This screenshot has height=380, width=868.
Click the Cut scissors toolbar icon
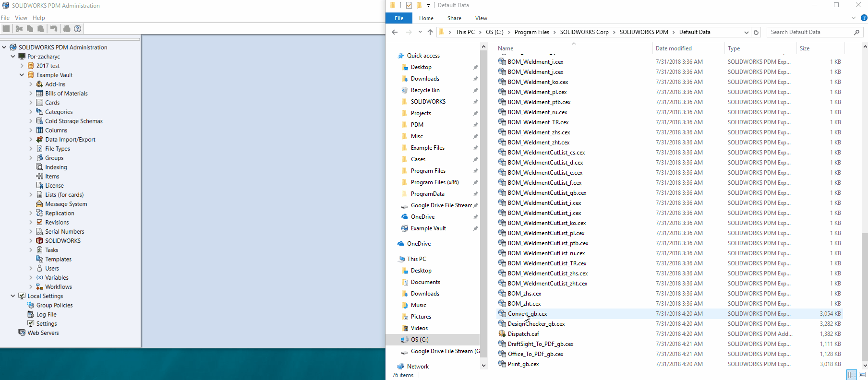point(19,29)
